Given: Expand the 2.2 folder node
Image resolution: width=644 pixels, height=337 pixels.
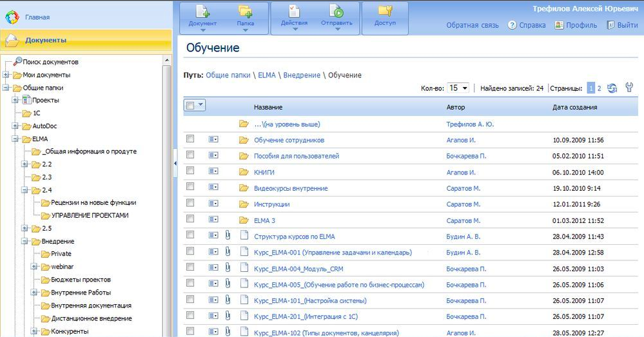Looking at the screenshot, I should (25, 164).
